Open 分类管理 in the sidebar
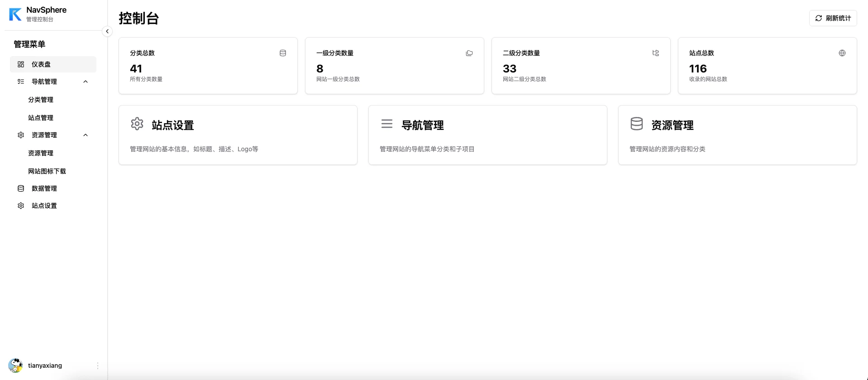This screenshot has width=868, height=380. [41, 100]
